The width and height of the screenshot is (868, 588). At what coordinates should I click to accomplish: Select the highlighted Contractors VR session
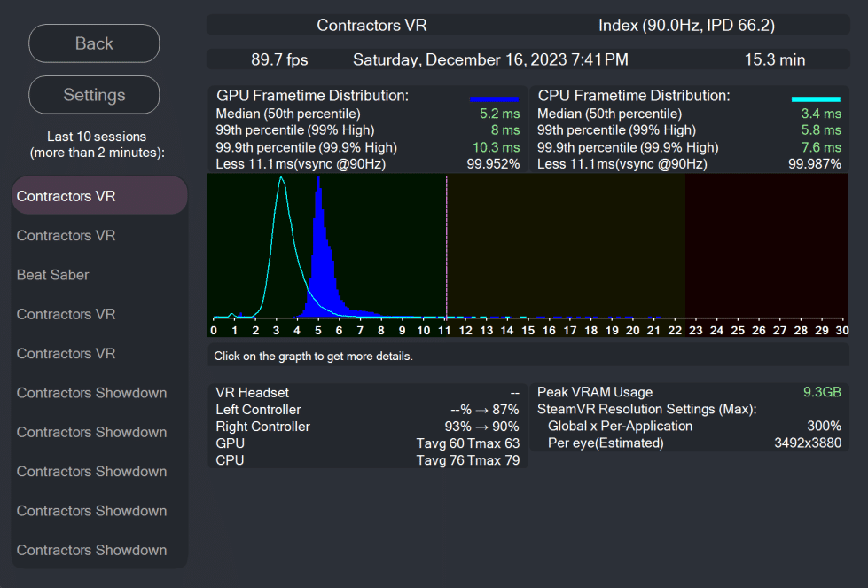99,195
